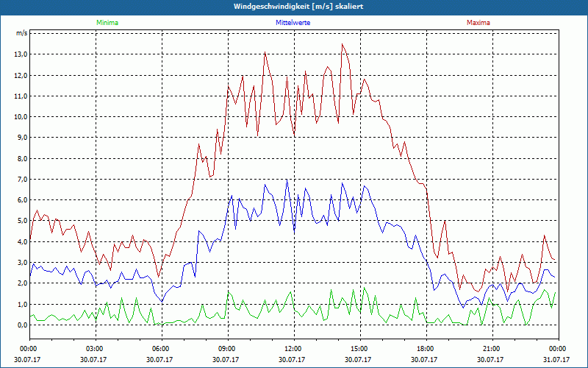Click the 6,0 y-axis value
Viewport: 588px width, 368px height.
24,200
